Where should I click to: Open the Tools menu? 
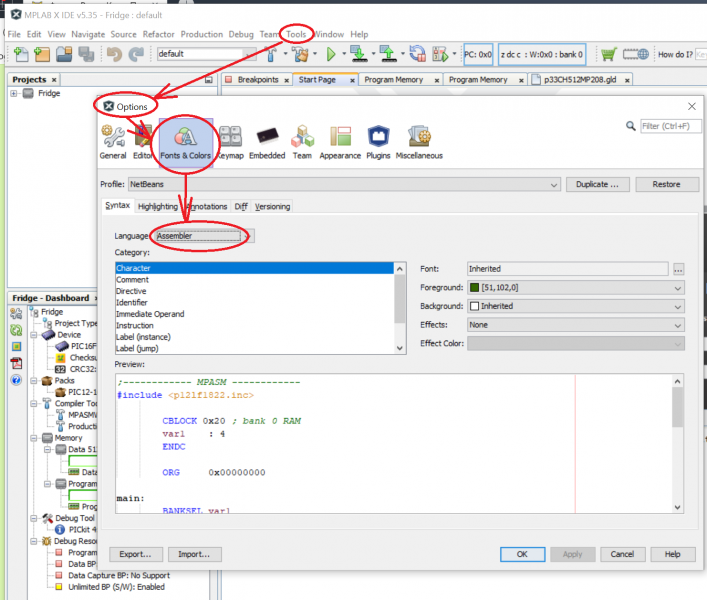click(x=296, y=34)
